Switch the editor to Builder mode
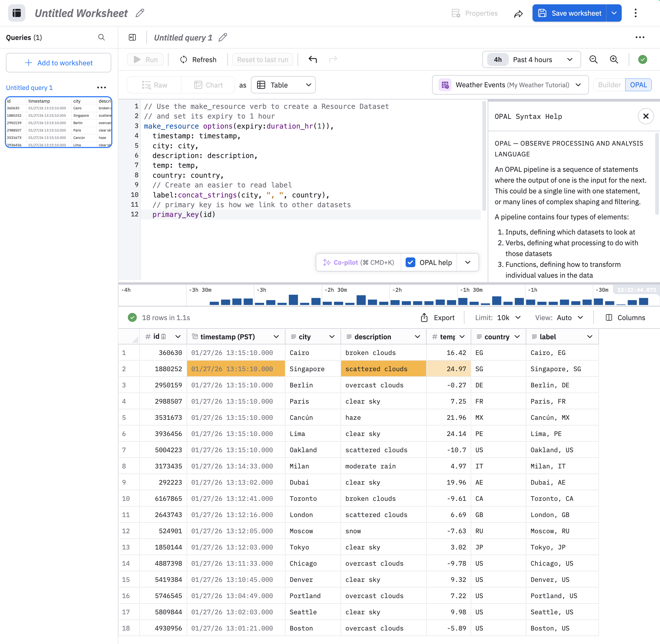 tap(609, 85)
